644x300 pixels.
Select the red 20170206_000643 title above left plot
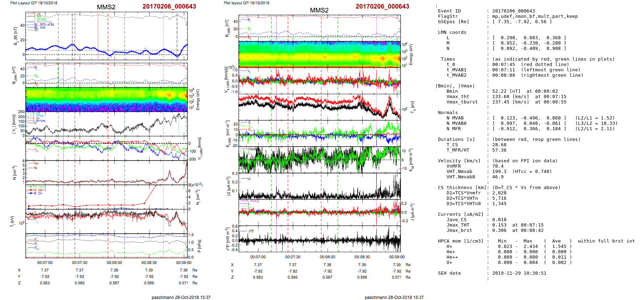click(169, 6)
